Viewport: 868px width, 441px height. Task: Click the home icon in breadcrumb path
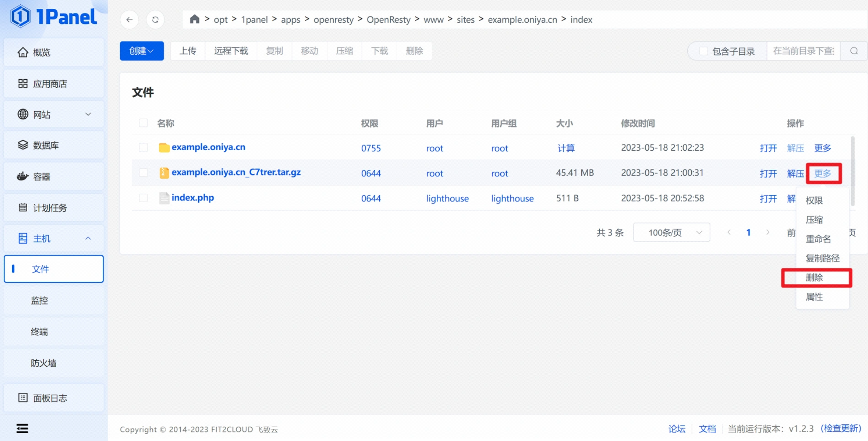[x=194, y=19]
